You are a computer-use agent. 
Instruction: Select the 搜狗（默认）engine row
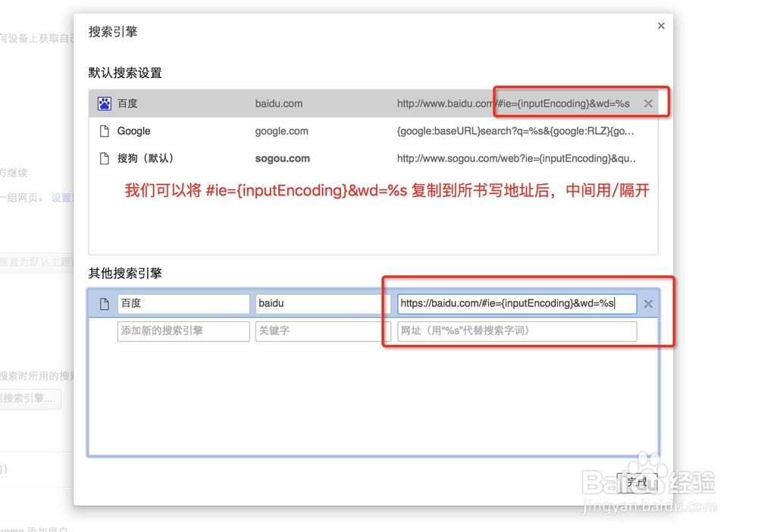(373, 158)
